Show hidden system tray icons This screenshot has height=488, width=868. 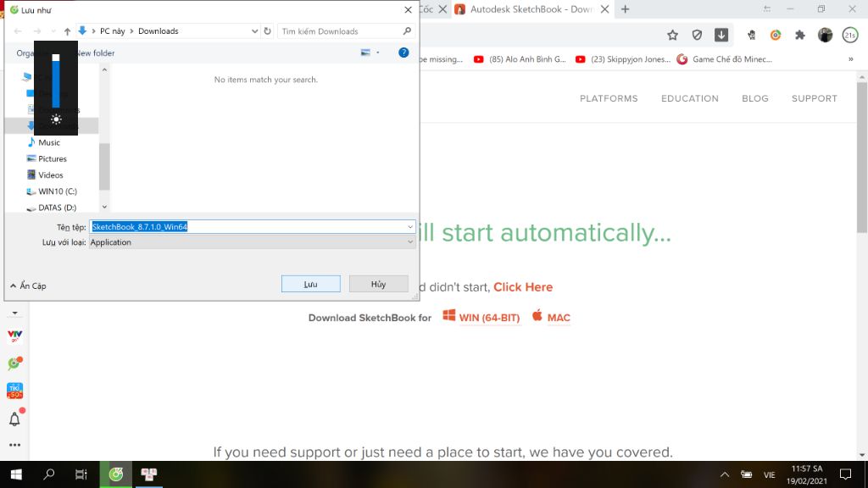click(x=725, y=474)
